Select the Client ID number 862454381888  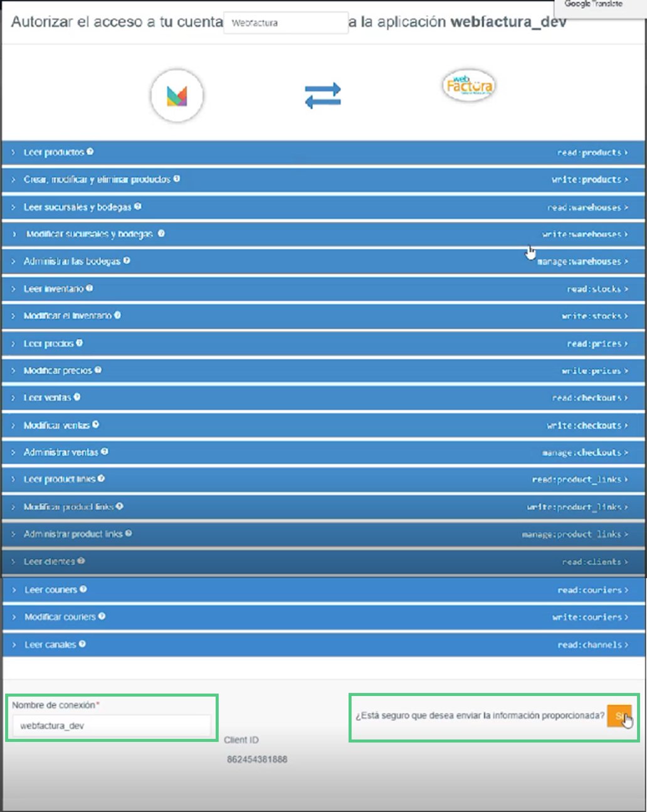[x=257, y=759]
